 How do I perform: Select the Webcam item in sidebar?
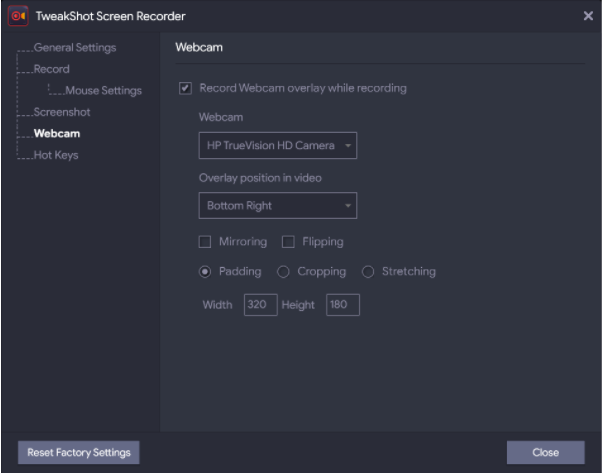pyautogui.click(x=57, y=134)
